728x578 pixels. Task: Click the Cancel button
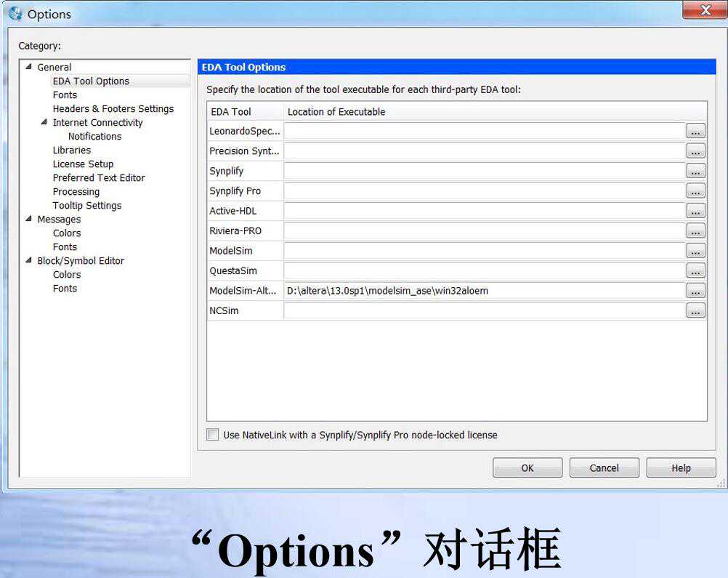pyautogui.click(x=604, y=468)
